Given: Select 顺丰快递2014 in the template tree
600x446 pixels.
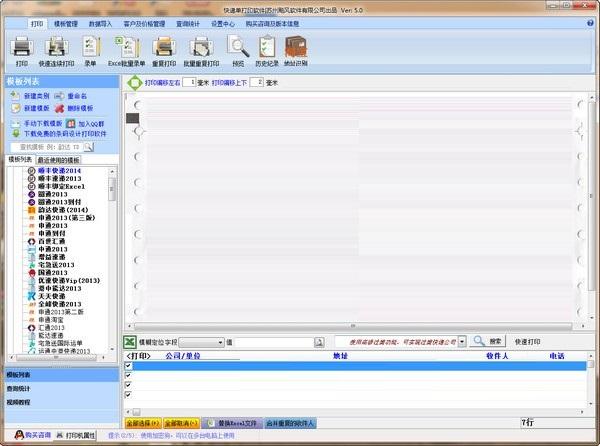Looking at the screenshot, I should click(64, 171).
